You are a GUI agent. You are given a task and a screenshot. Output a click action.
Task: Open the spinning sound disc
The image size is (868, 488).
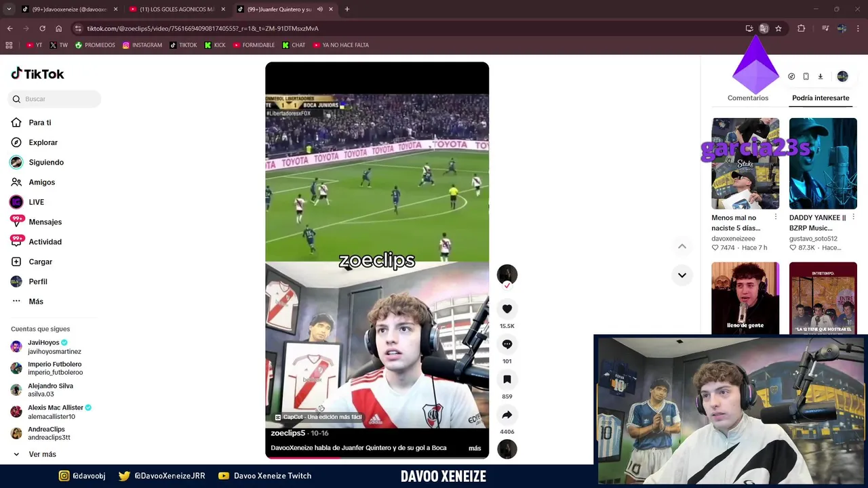point(507,449)
